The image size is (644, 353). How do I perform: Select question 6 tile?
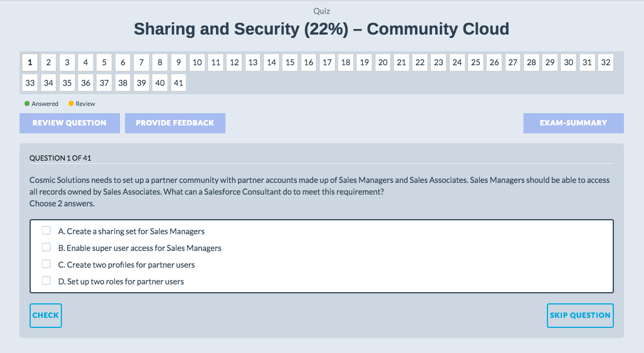123,62
